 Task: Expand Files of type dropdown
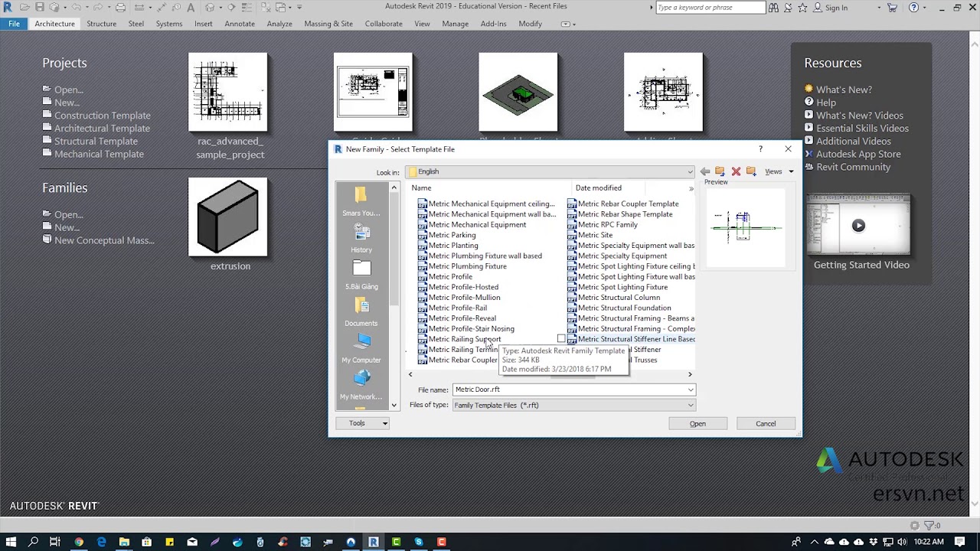click(x=690, y=405)
